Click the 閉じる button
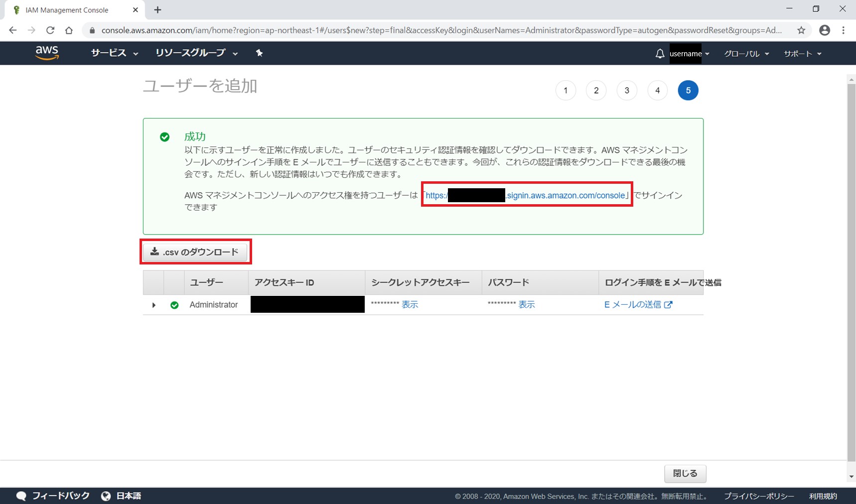This screenshot has height=504, width=856. coord(685,473)
